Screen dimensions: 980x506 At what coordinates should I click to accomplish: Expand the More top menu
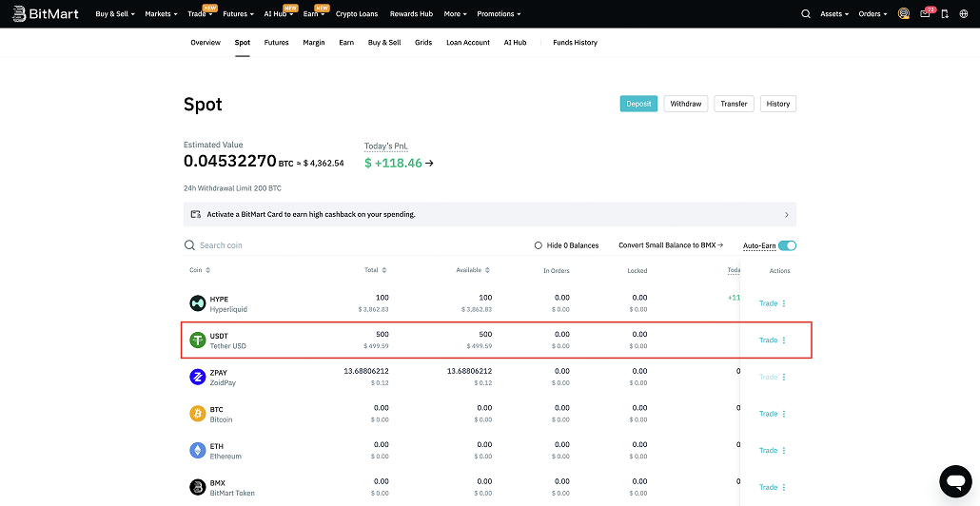click(x=455, y=13)
